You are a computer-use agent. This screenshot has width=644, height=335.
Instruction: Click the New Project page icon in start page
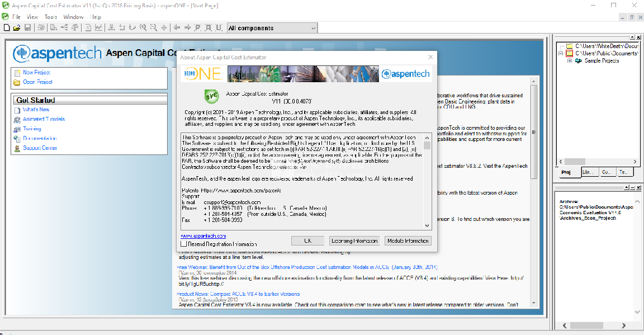pos(17,73)
